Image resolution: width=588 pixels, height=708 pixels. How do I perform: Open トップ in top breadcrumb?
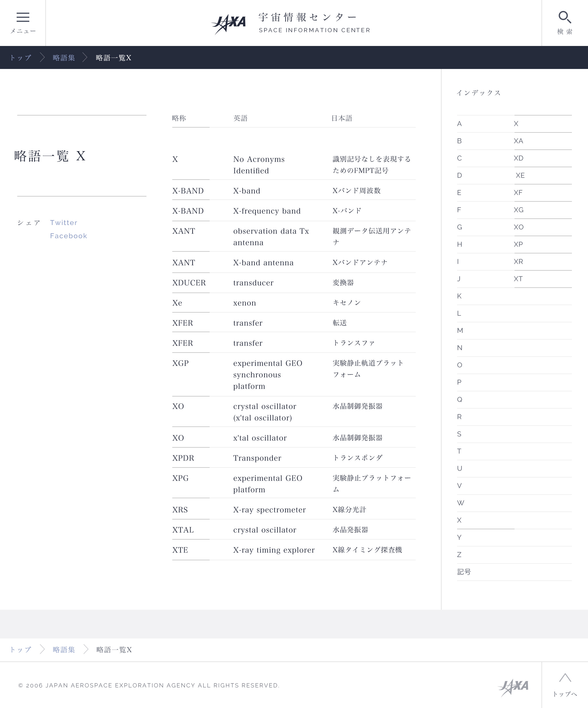click(x=20, y=58)
